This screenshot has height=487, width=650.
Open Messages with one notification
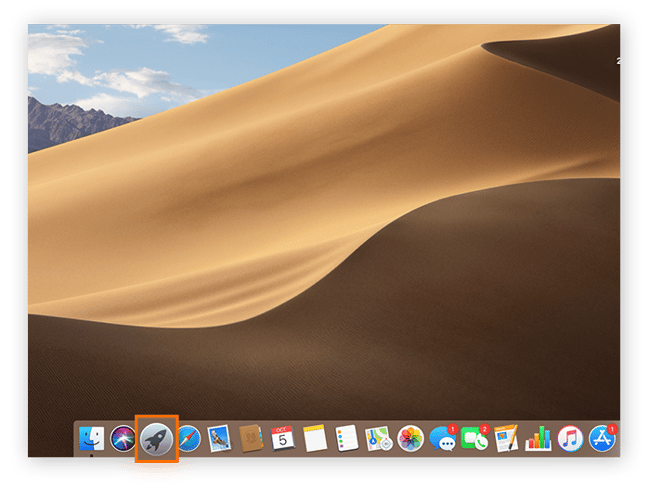coord(442,439)
